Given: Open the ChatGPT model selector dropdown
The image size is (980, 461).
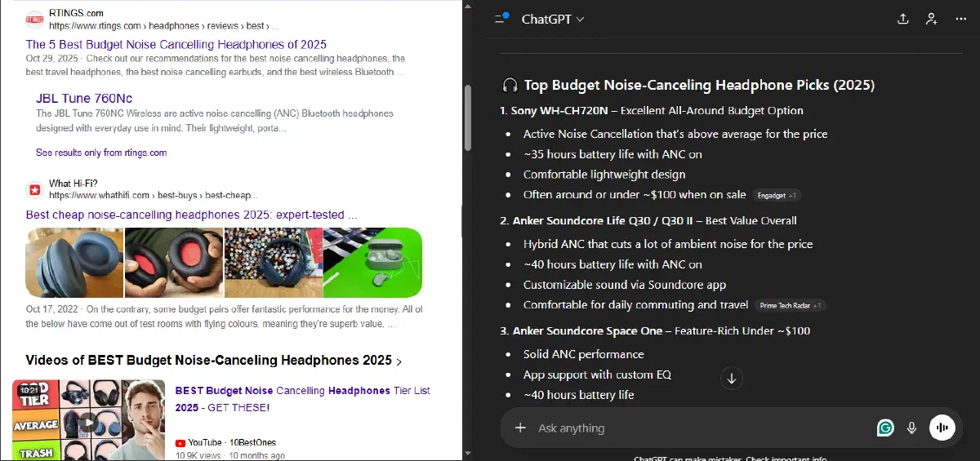Looking at the screenshot, I should (x=553, y=19).
